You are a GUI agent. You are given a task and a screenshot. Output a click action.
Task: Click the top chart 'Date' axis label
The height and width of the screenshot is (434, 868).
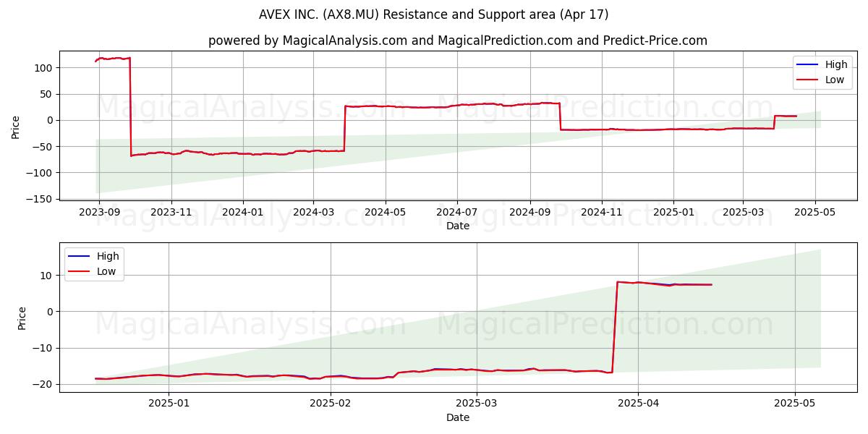[458, 226]
